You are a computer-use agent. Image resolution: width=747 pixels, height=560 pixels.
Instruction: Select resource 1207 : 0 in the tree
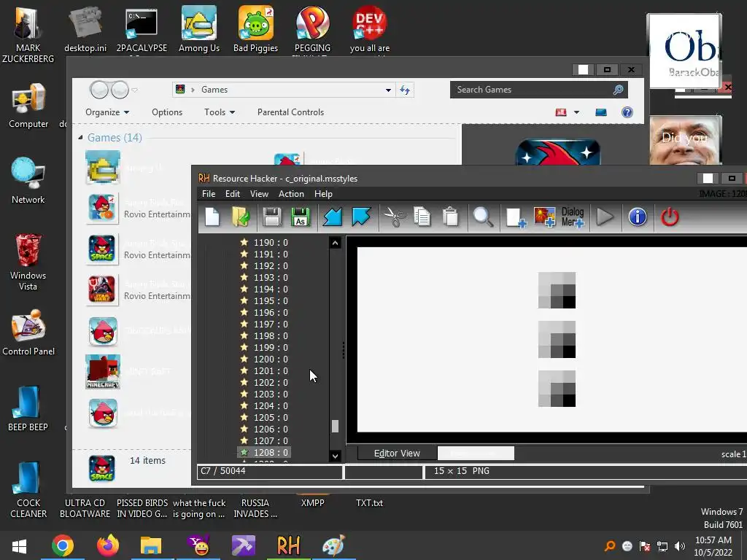tap(271, 441)
